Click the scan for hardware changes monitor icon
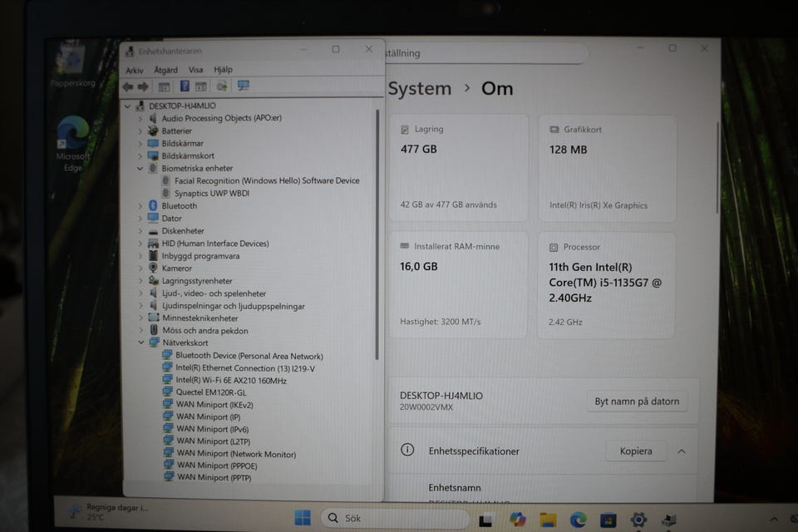The image size is (798, 532). coord(244,86)
